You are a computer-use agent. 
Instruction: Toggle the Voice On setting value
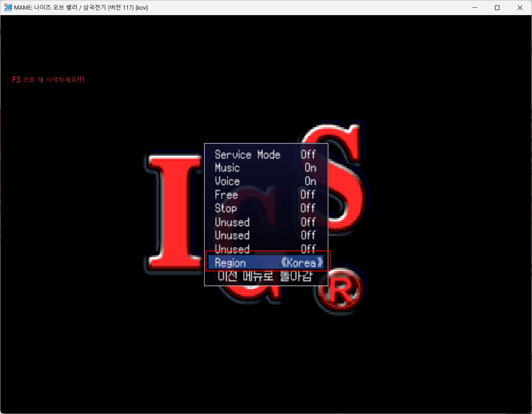tap(310, 181)
